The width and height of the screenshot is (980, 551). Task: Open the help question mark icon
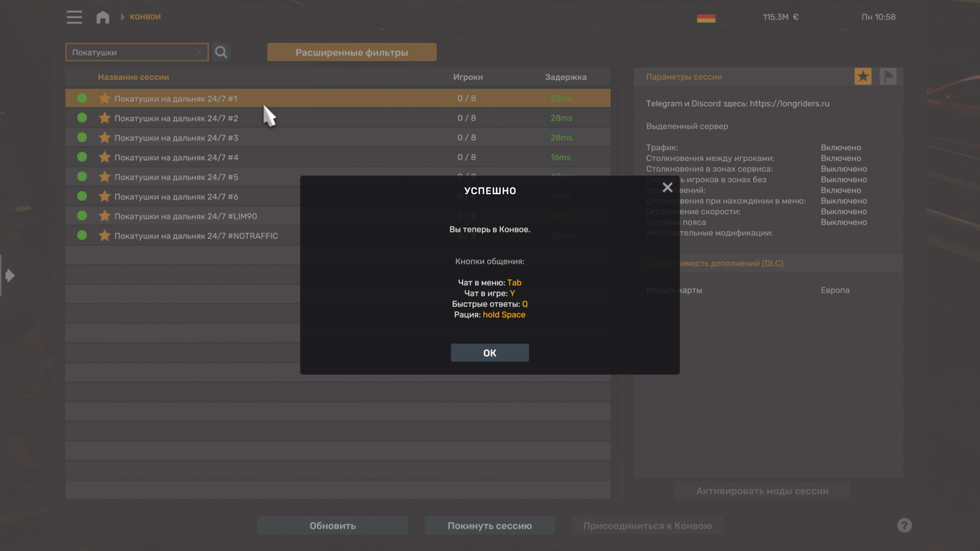904,525
